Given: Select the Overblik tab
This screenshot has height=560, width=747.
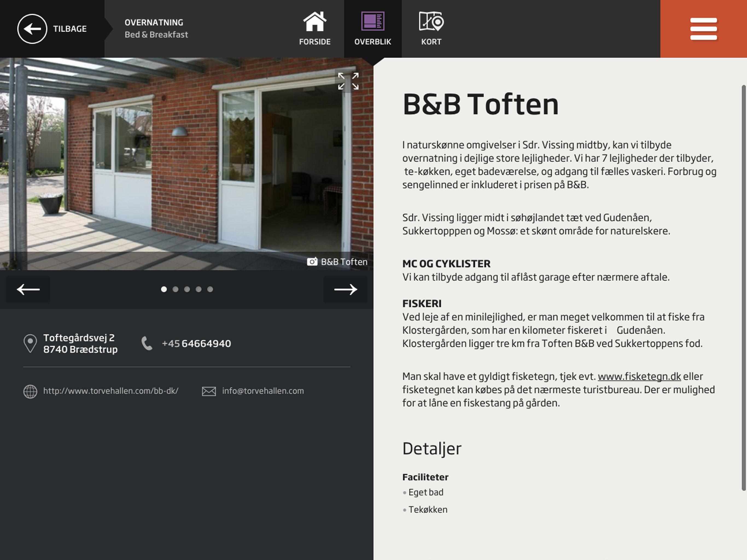Looking at the screenshot, I should 372,29.
